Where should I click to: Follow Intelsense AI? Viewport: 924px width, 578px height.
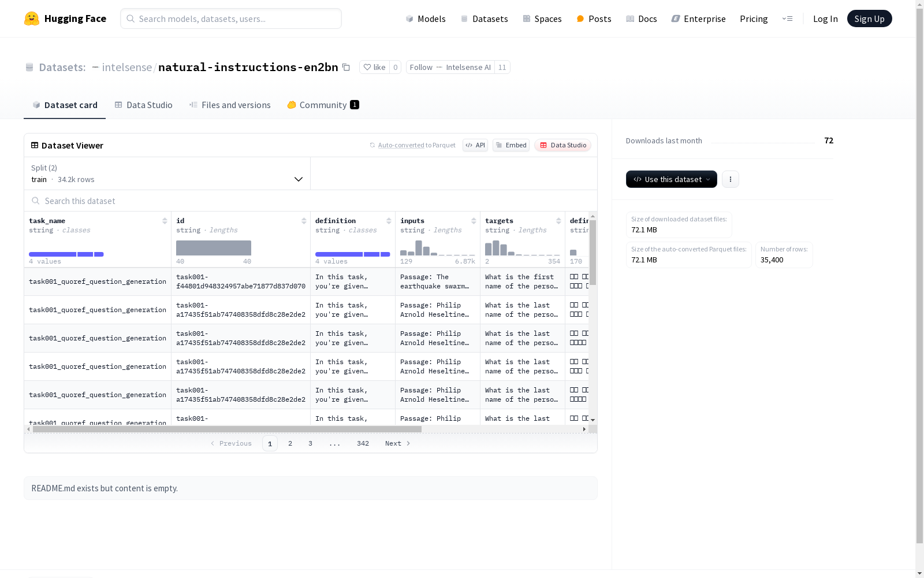point(450,67)
